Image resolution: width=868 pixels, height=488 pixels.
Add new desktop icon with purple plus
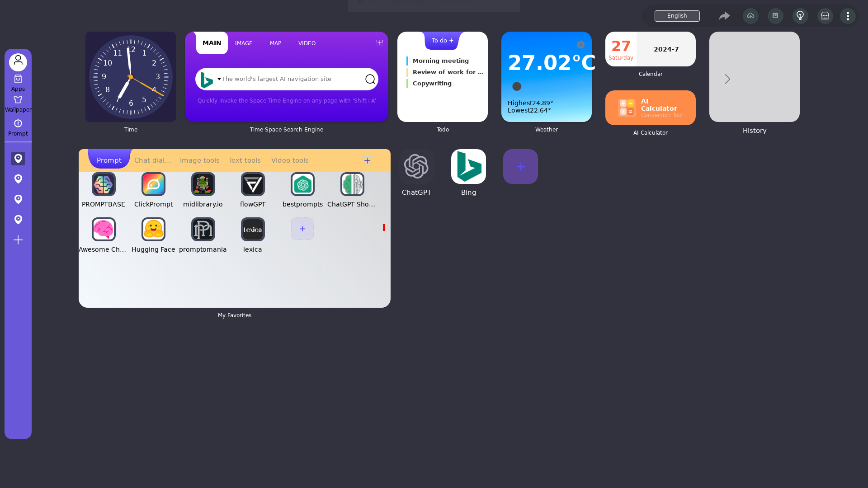click(x=520, y=166)
